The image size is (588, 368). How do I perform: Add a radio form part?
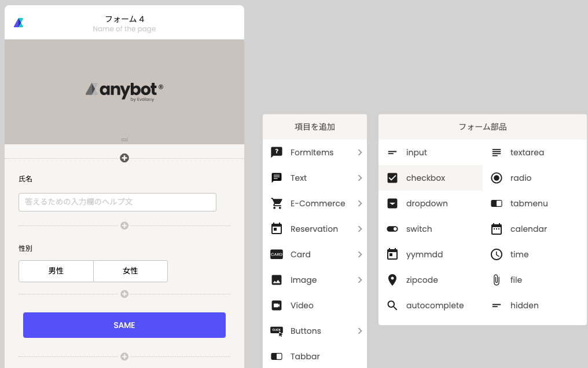point(520,178)
